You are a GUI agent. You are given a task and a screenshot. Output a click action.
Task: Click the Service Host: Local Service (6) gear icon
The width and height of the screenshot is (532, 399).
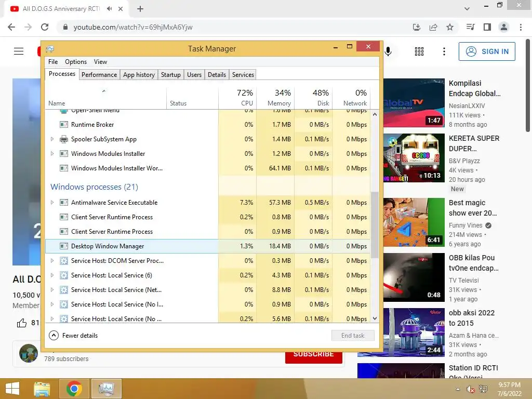[64, 275]
